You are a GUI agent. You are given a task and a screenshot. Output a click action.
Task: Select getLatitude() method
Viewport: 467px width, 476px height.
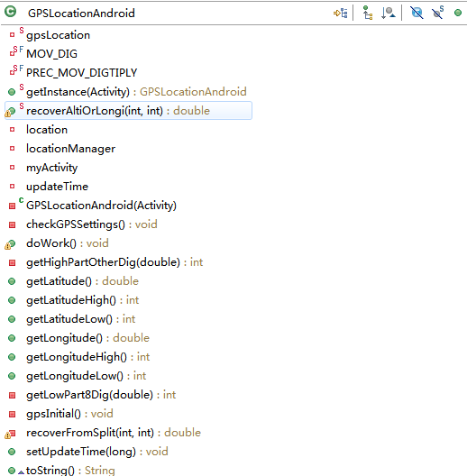(82, 281)
